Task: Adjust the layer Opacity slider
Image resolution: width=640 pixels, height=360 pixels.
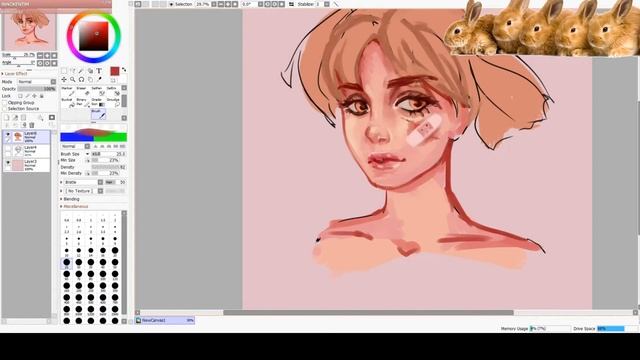Action: pos(37,89)
